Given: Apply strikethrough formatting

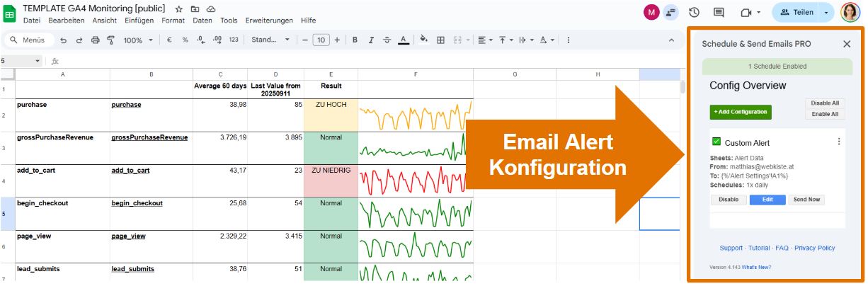Looking at the screenshot, I should [387, 40].
